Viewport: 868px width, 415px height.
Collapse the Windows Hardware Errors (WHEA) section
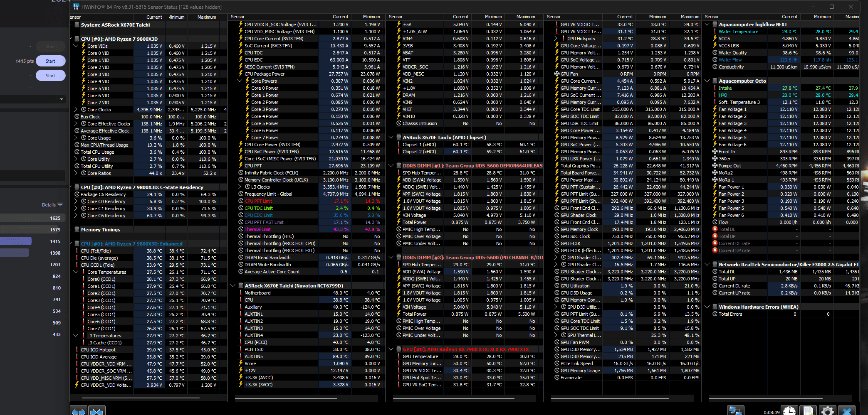(707, 307)
